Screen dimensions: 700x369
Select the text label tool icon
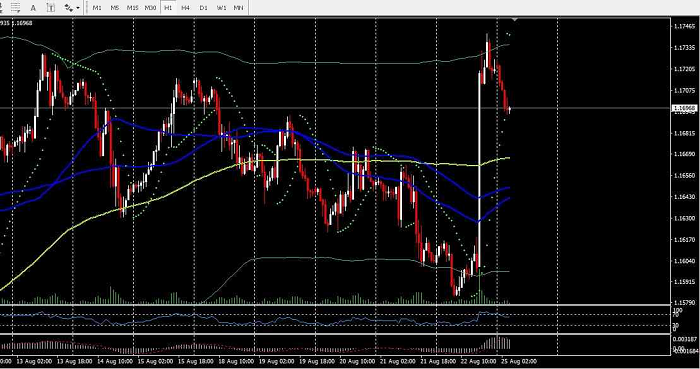pos(51,8)
